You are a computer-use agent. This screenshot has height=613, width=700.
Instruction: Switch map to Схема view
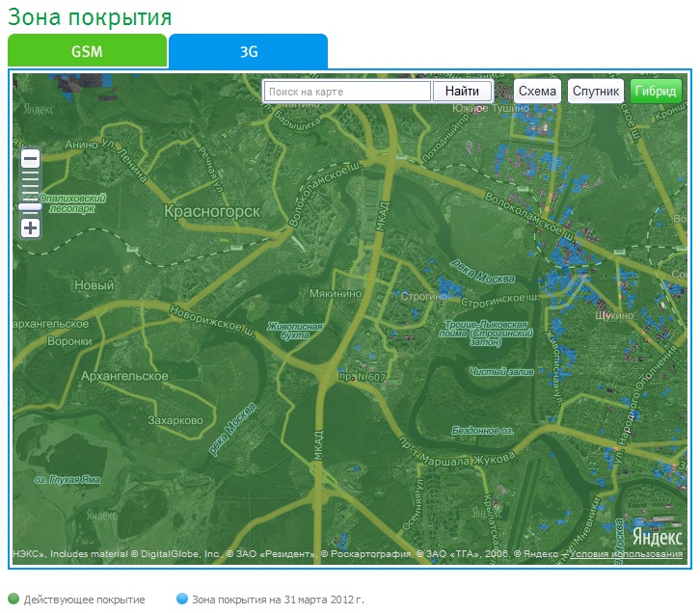click(x=537, y=92)
